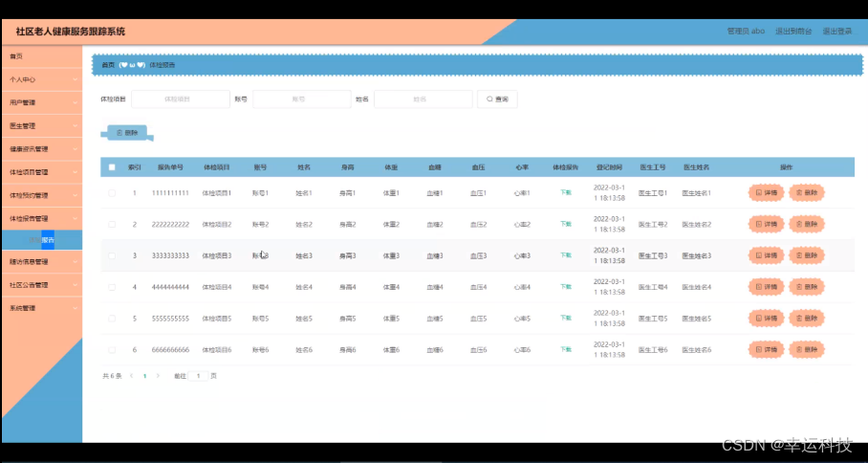The width and height of the screenshot is (868, 463).
Task: Click 下载 link in row 体检项目1
Action: click(565, 192)
